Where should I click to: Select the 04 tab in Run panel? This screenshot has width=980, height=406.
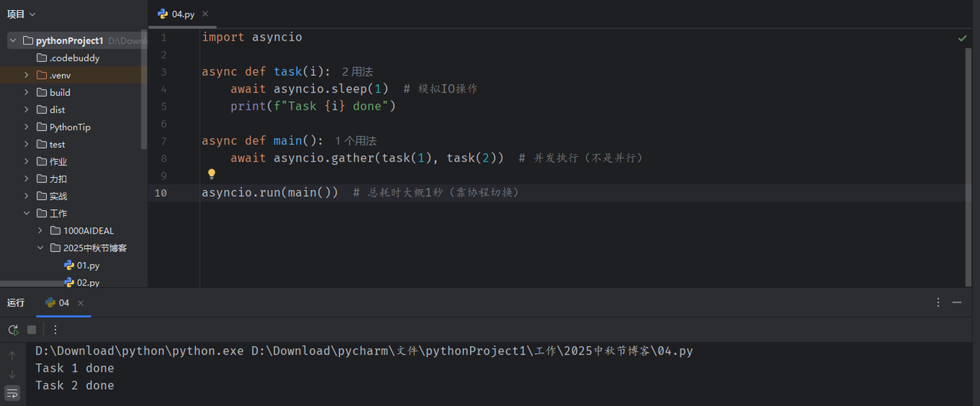[64, 303]
